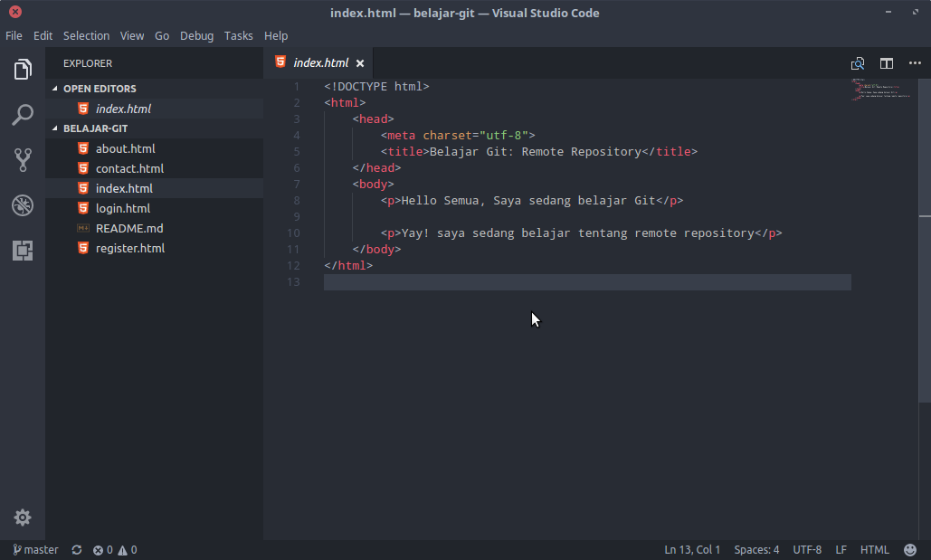Click the errors and warnings indicator
The height and width of the screenshot is (560, 931).
(x=114, y=549)
